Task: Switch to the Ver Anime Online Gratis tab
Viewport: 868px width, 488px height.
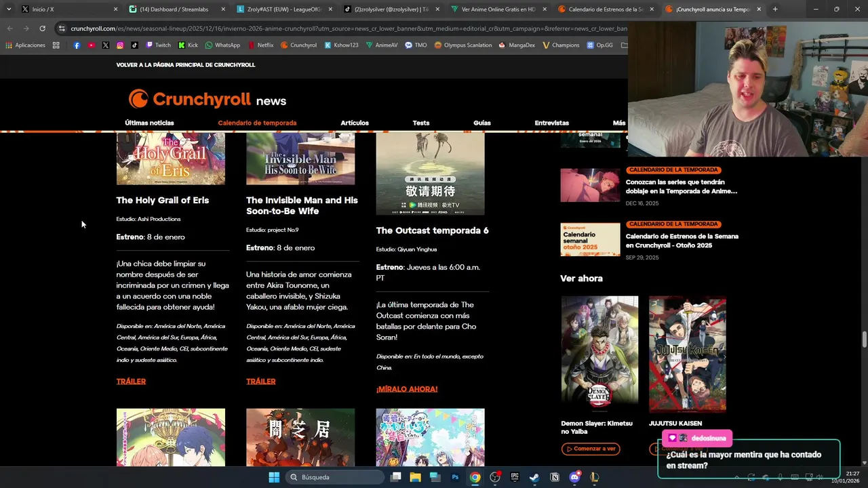Action: pyautogui.click(x=498, y=9)
